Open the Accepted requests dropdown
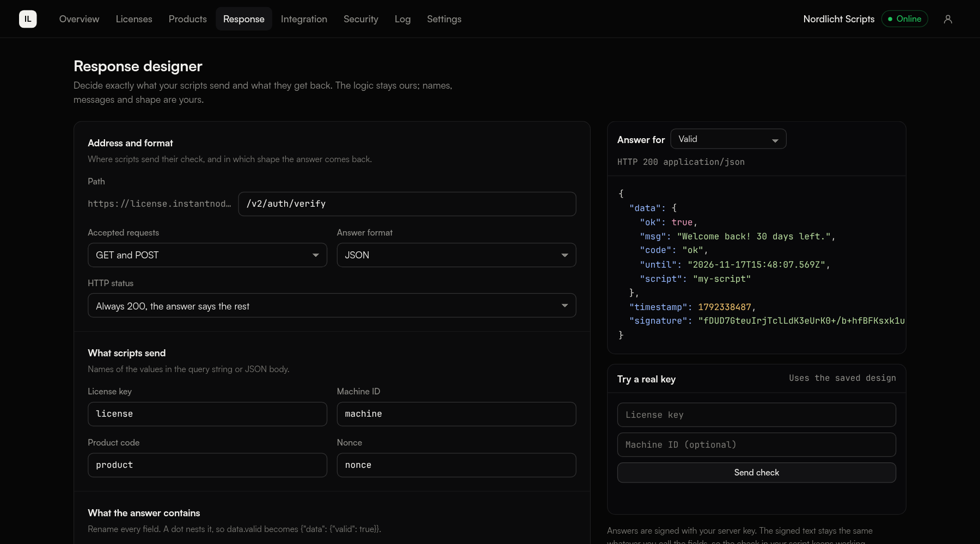Screen dimensions: 980x544 pos(207,255)
